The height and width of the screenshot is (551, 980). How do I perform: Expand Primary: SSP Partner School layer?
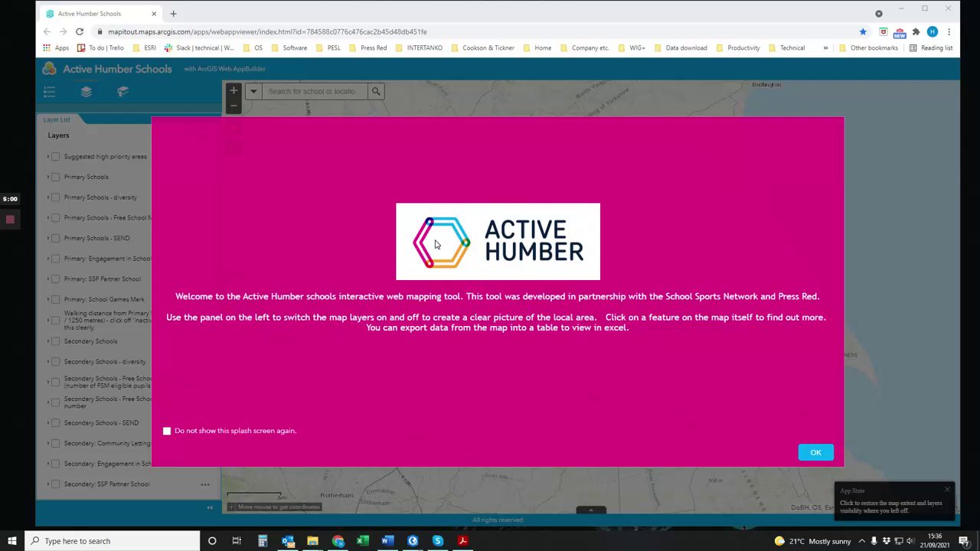click(x=47, y=279)
